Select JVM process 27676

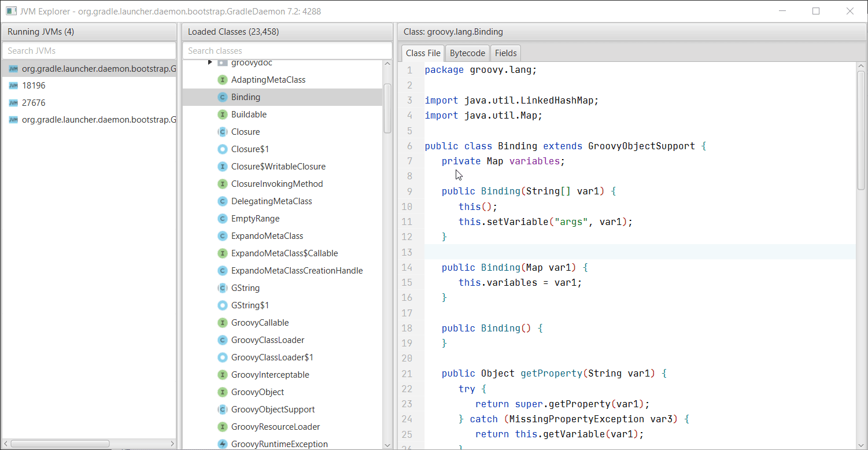(89, 103)
